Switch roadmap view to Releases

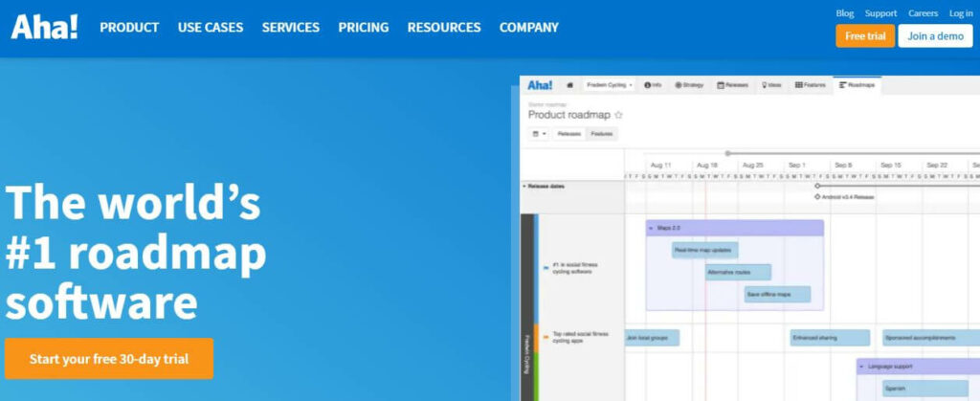pyautogui.click(x=568, y=134)
